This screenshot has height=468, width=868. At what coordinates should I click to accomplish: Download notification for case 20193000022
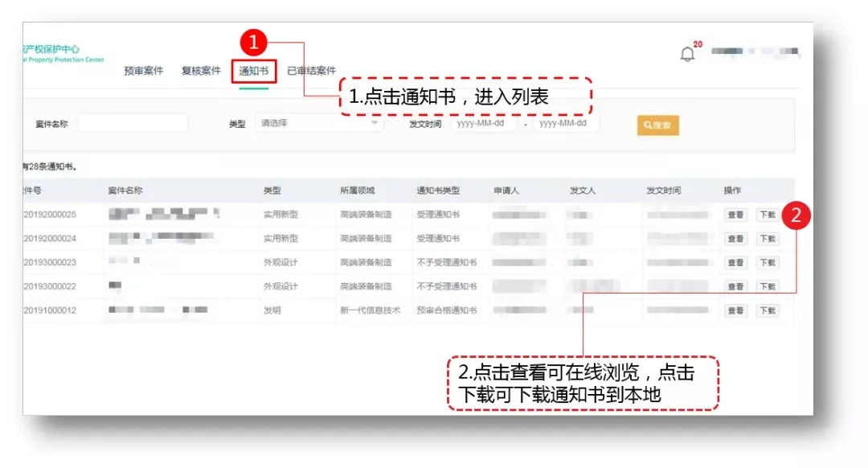click(x=766, y=285)
